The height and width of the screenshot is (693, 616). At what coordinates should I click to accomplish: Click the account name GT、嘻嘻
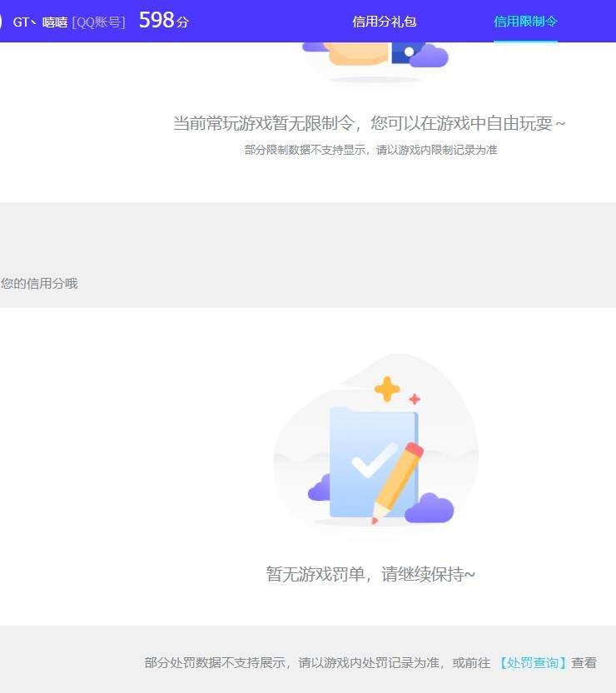40,22
